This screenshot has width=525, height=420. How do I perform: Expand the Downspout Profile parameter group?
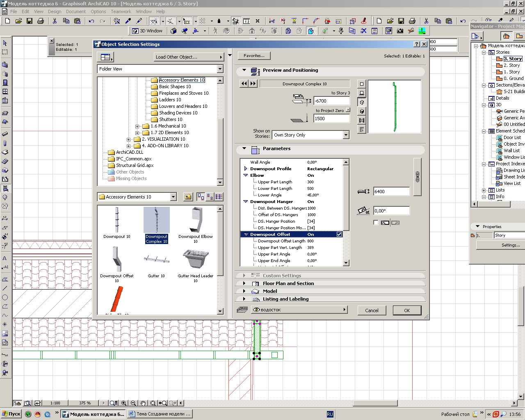[x=246, y=169]
